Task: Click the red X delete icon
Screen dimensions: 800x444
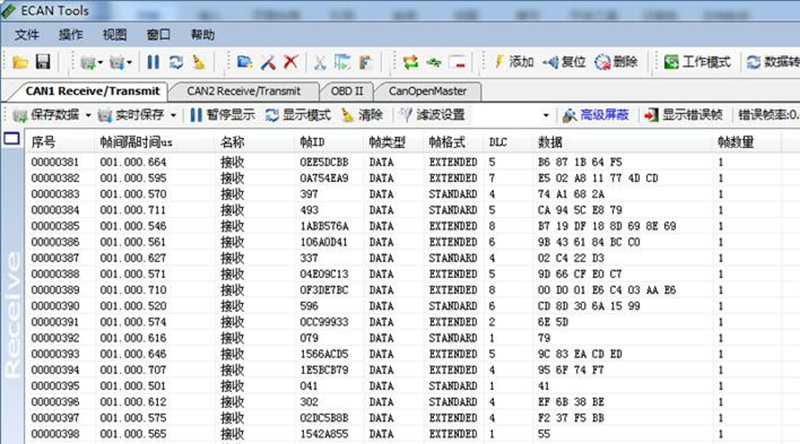Action: 291,62
